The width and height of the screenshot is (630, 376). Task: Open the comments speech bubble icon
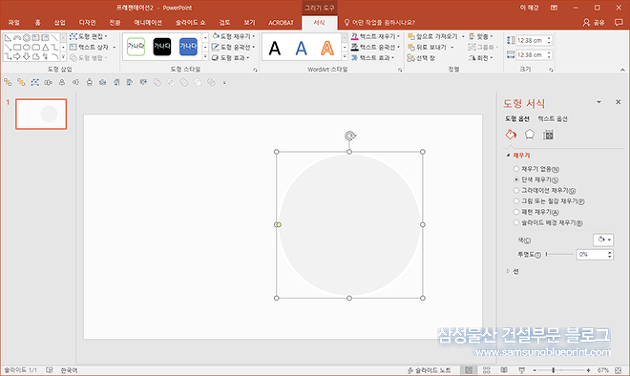[619, 22]
